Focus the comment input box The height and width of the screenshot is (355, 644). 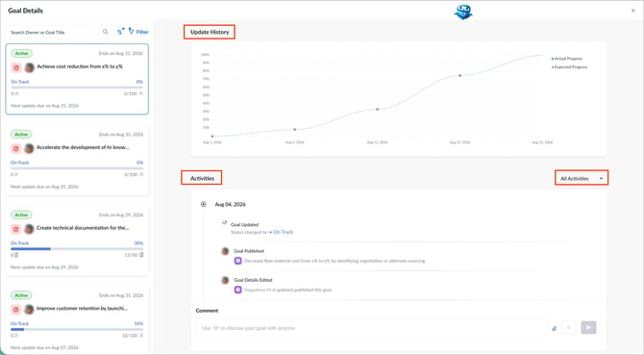click(x=372, y=328)
